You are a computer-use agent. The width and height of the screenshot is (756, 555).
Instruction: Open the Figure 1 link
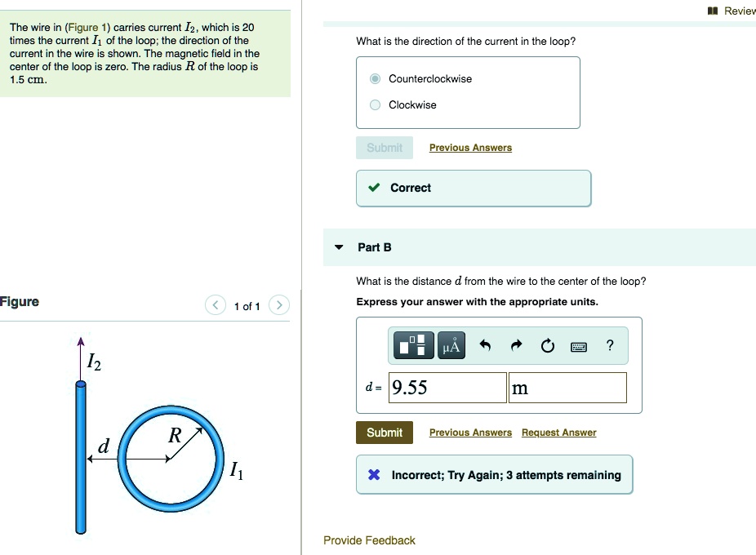coord(86,26)
